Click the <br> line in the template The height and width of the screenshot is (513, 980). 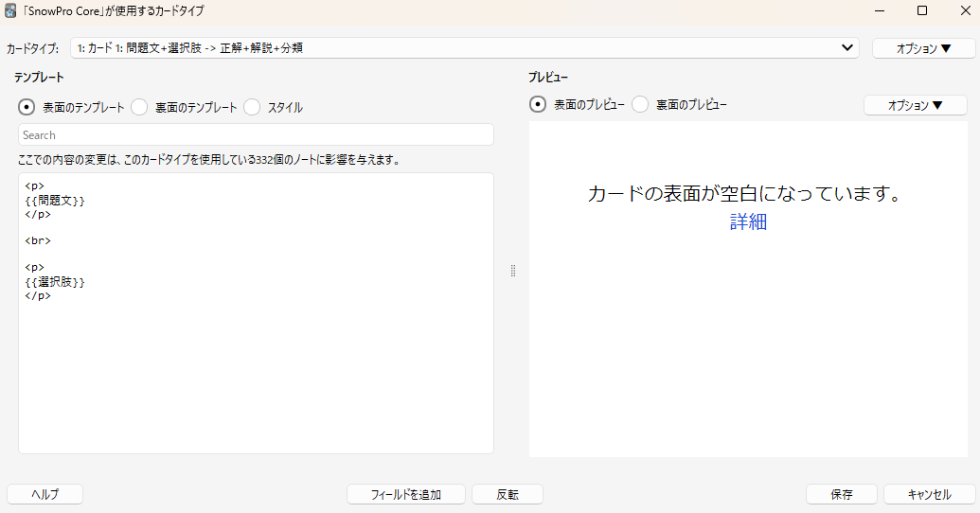38,240
